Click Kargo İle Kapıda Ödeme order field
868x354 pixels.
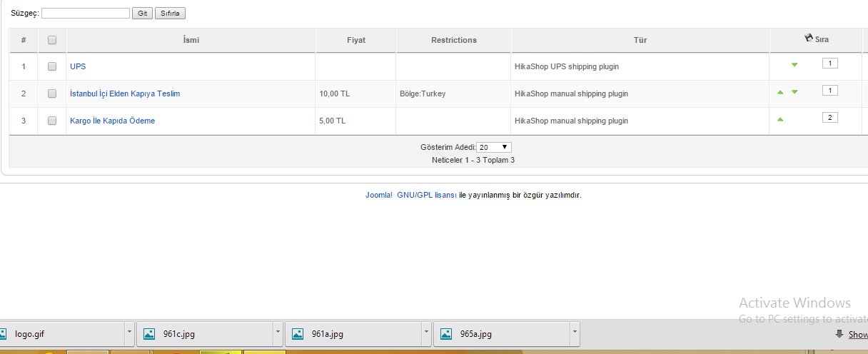pos(830,117)
